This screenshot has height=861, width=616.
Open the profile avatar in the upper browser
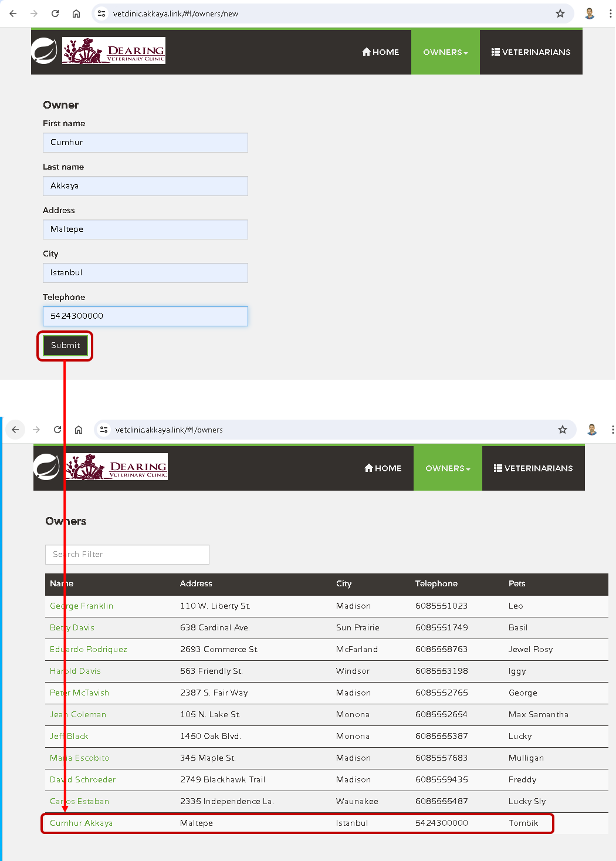pyautogui.click(x=590, y=13)
